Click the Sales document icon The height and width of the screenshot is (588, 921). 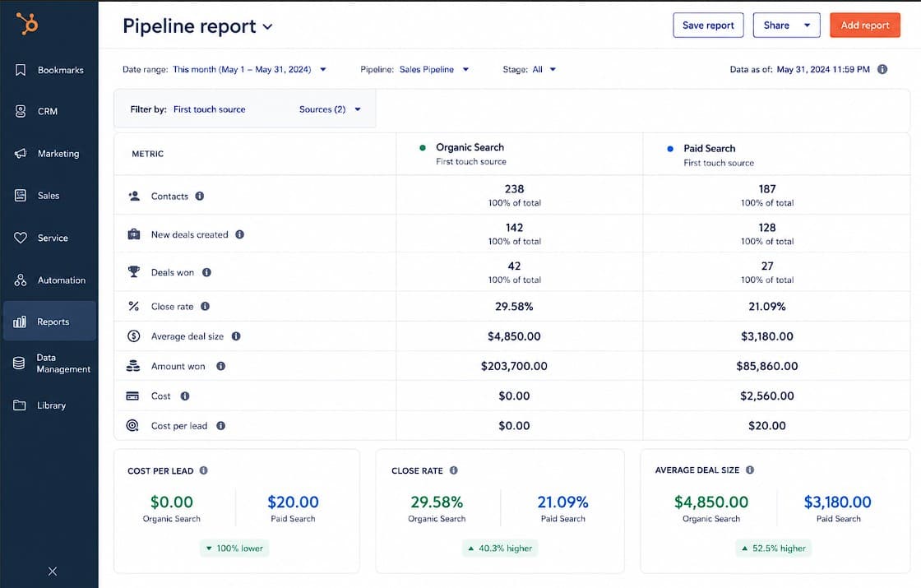point(21,196)
